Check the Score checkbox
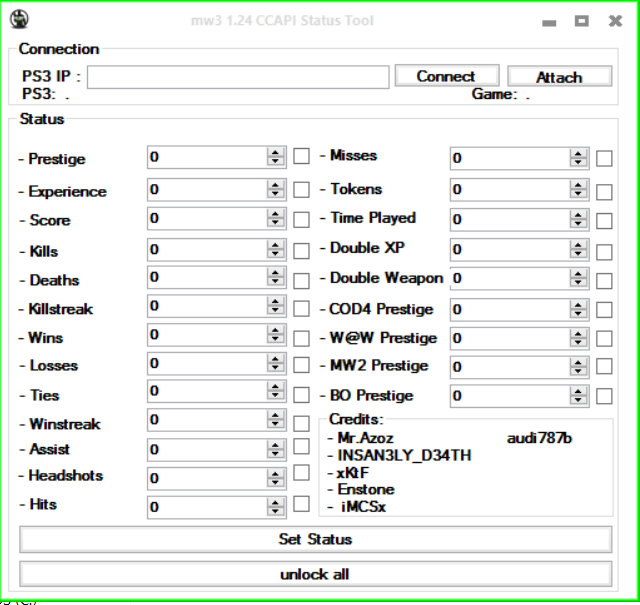Image resolution: width=640 pixels, height=605 pixels. (301, 220)
